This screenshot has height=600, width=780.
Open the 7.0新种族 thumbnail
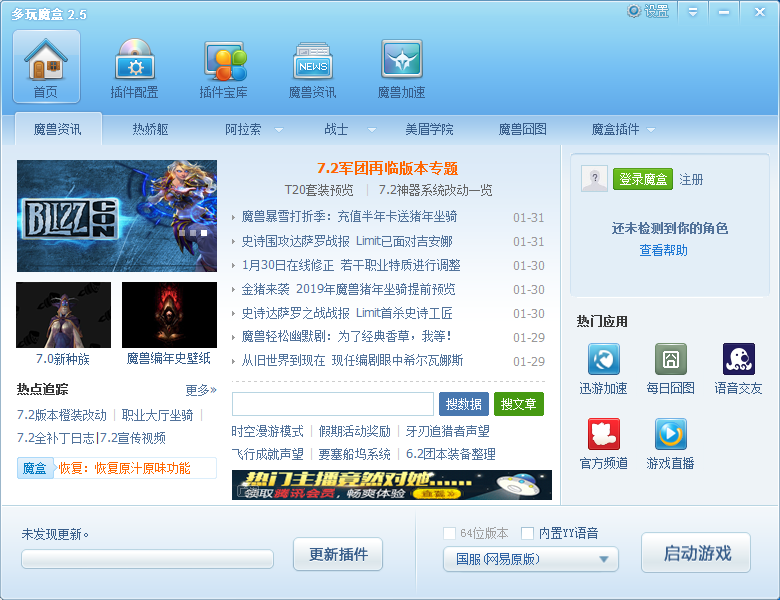(64, 315)
